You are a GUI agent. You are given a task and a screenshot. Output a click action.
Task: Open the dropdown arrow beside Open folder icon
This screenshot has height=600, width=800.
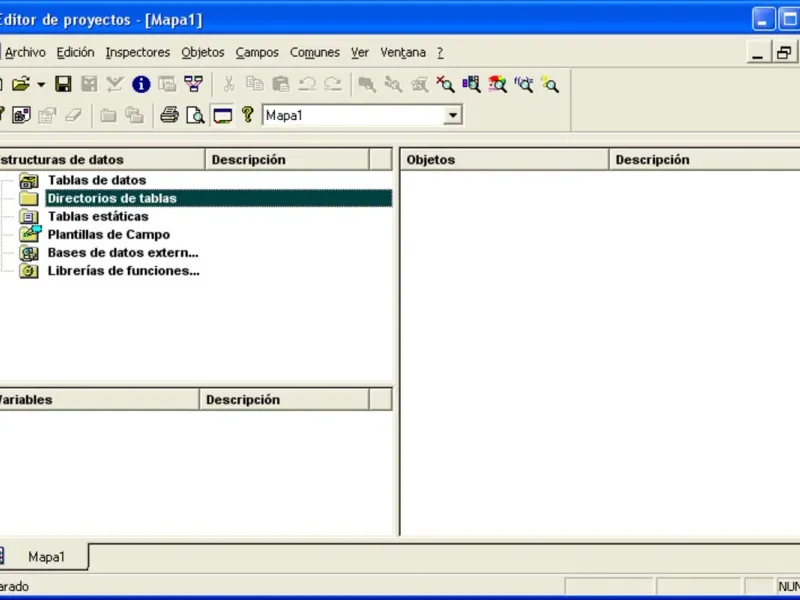tap(41, 85)
